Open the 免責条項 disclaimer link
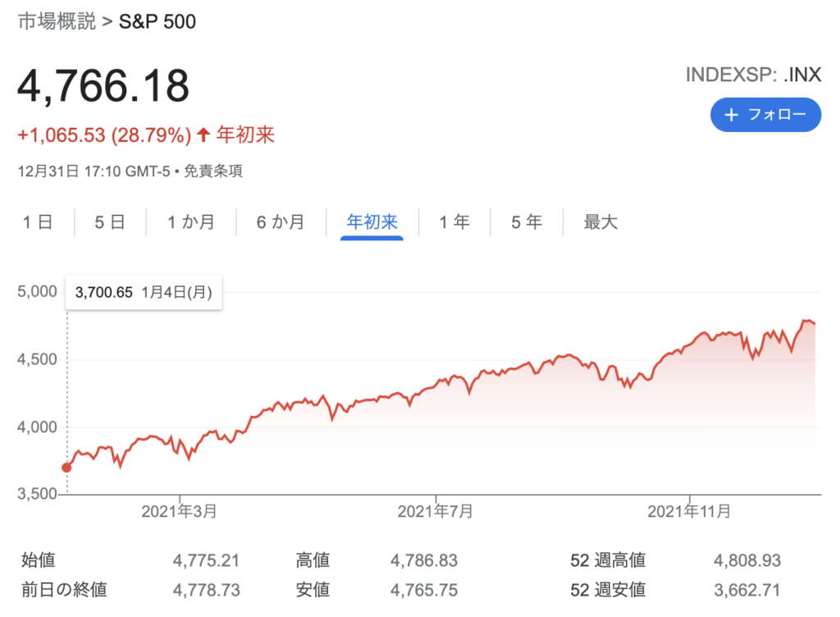This screenshot has height=617, width=840. (x=213, y=171)
